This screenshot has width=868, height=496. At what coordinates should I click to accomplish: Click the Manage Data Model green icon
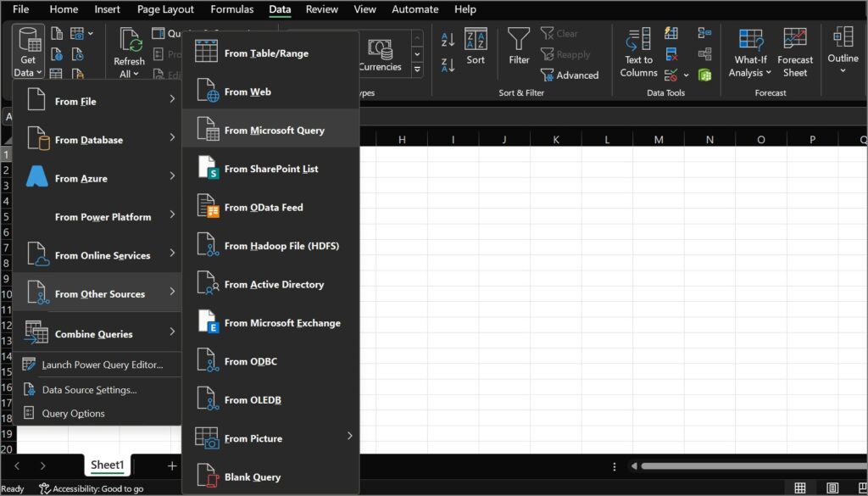(x=704, y=75)
